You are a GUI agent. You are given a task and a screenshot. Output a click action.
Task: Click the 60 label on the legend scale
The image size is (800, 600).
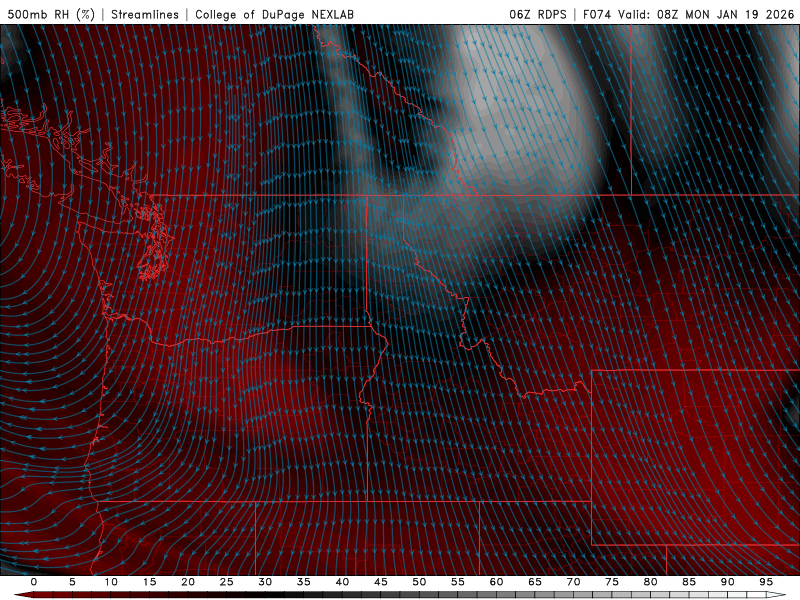(x=496, y=582)
